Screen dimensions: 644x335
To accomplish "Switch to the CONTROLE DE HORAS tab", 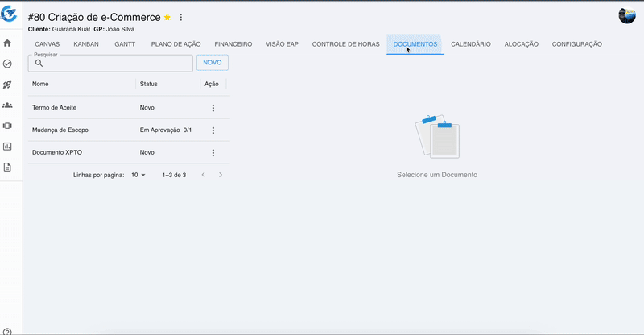I will [346, 44].
